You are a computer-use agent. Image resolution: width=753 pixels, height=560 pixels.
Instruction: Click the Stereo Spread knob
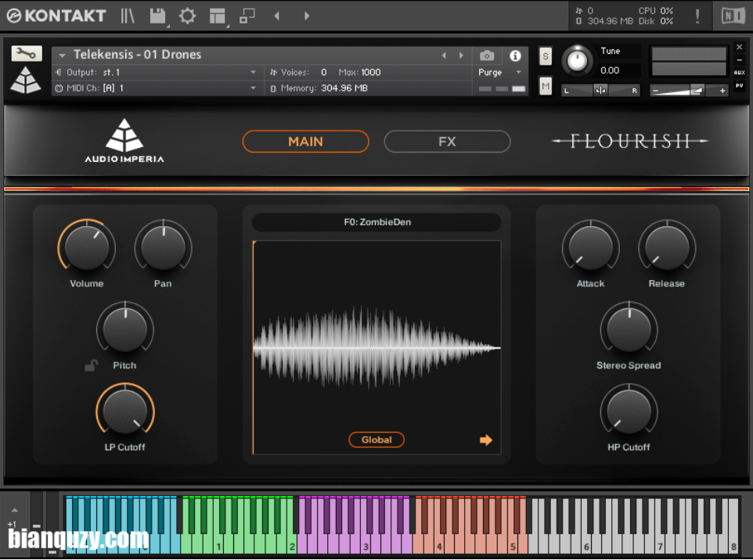tap(629, 328)
